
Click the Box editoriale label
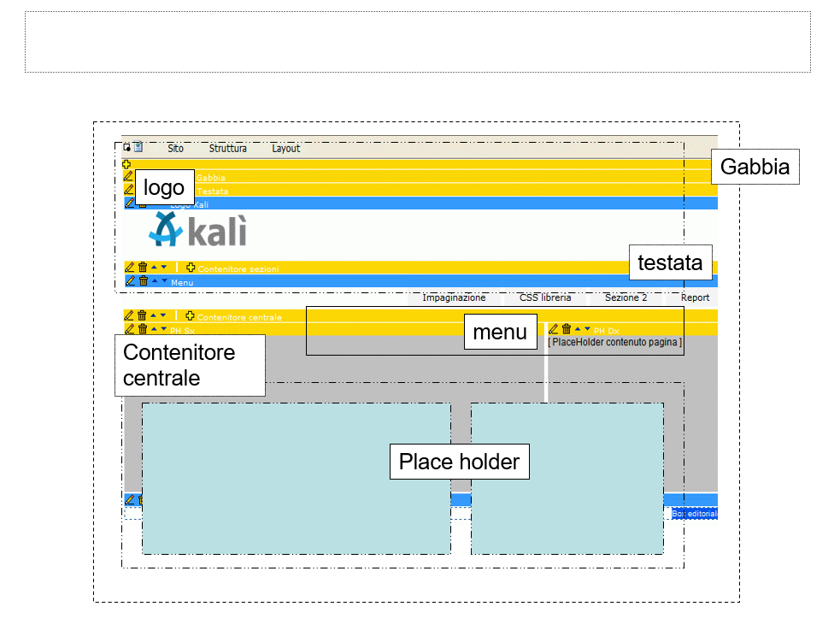(x=695, y=513)
